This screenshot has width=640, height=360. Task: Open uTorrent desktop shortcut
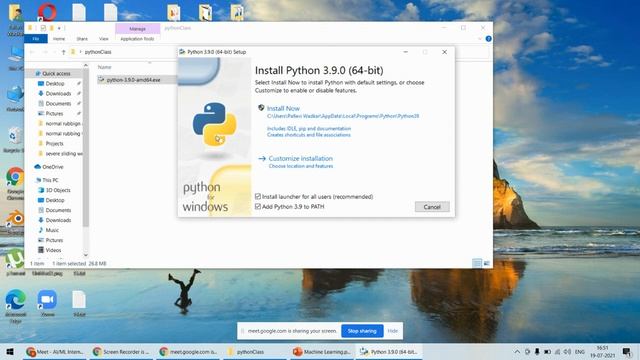(15, 262)
